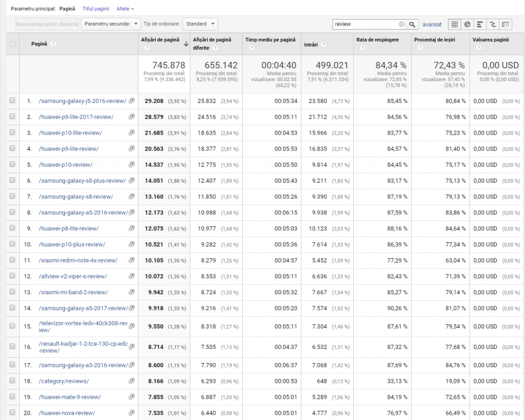
Task: Select checkbox for /category/reviews/ row
Action: 13,381
